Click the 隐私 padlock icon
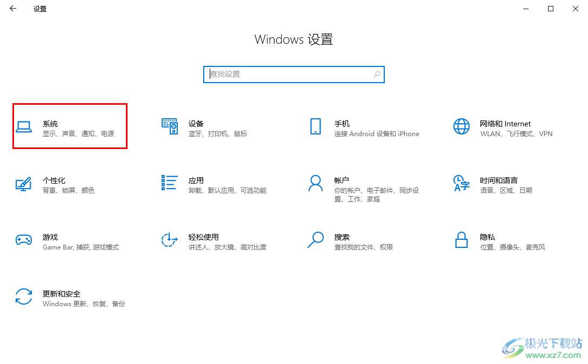The height and width of the screenshot is (364, 588). (x=461, y=240)
